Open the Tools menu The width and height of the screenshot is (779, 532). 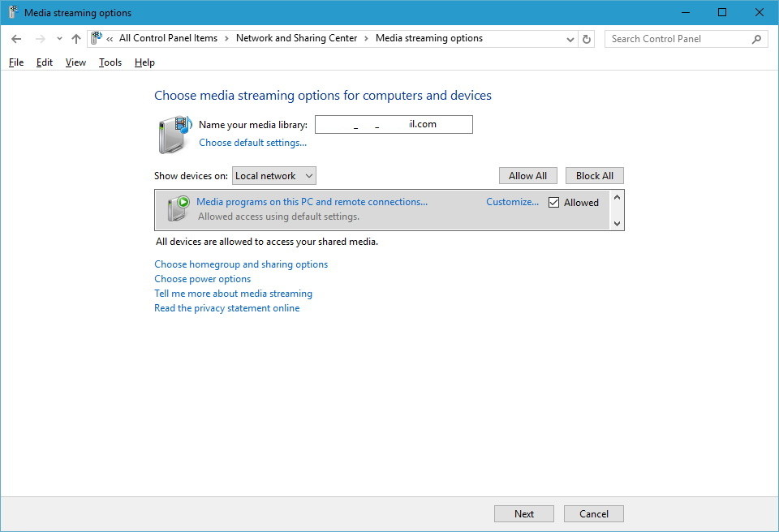coord(110,62)
